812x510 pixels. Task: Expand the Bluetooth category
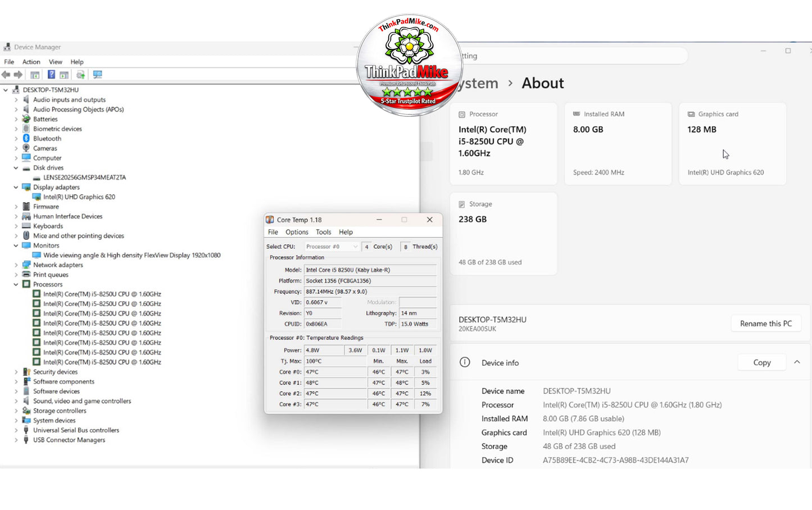click(x=16, y=139)
